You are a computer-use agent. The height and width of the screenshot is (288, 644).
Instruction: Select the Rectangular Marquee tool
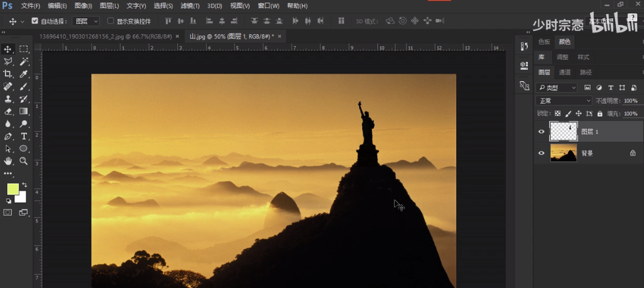pos(24,49)
